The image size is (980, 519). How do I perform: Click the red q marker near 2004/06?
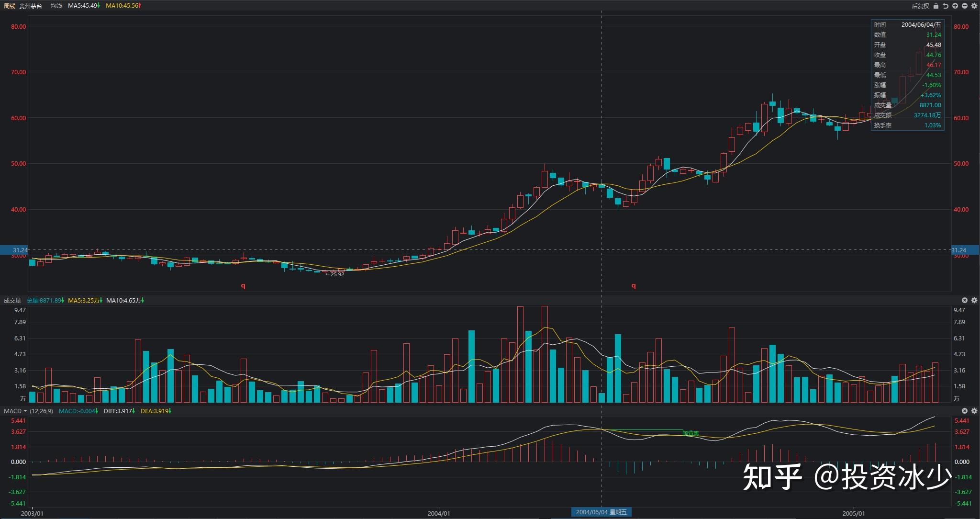[x=634, y=286]
